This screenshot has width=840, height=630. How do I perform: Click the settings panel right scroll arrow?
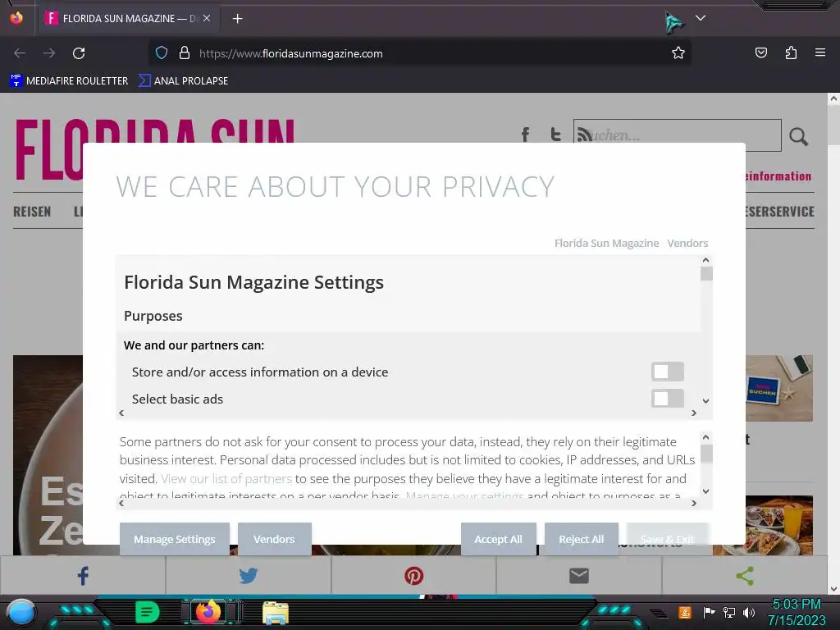(x=694, y=413)
